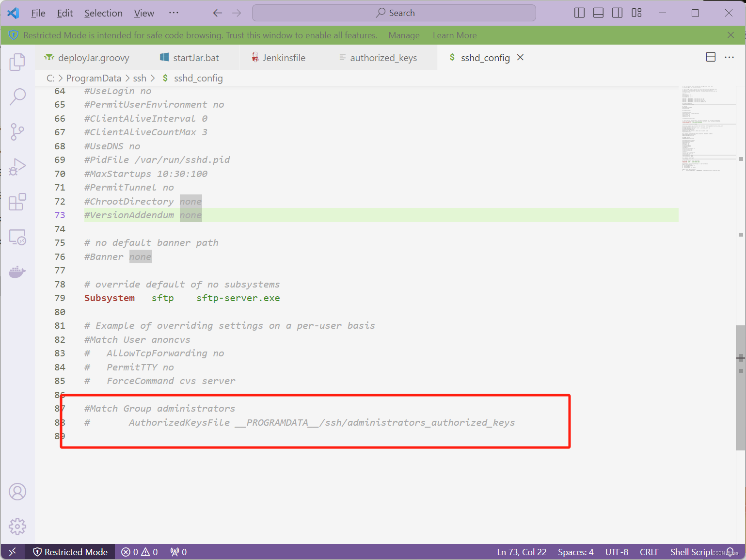This screenshot has width=746, height=560.
Task: Open hidden menu items ellipsis in menu bar
Action: coord(174,13)
